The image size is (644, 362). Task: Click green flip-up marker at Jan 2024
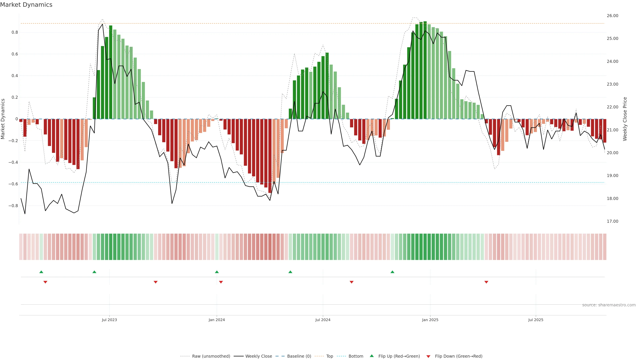[217, 272]
